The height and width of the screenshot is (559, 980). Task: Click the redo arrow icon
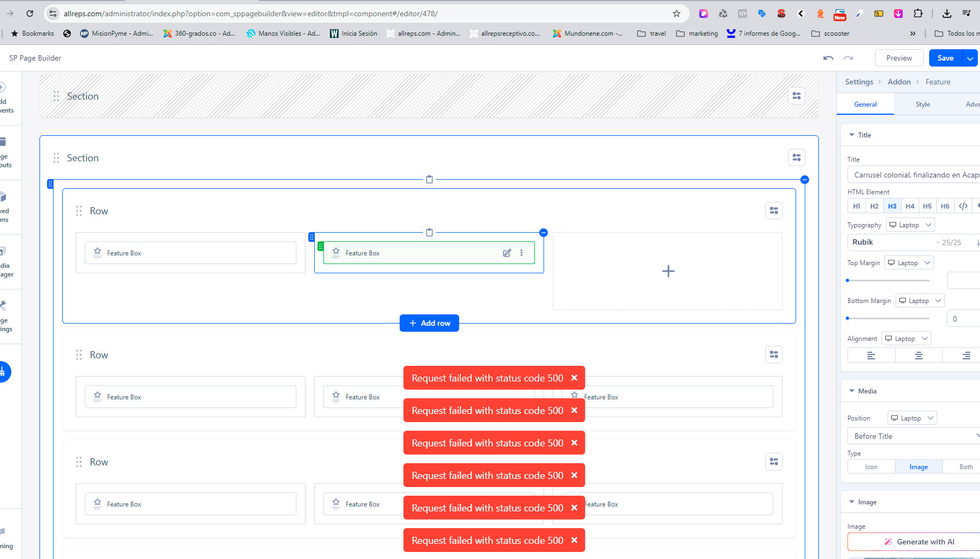(x=848, y=58)
